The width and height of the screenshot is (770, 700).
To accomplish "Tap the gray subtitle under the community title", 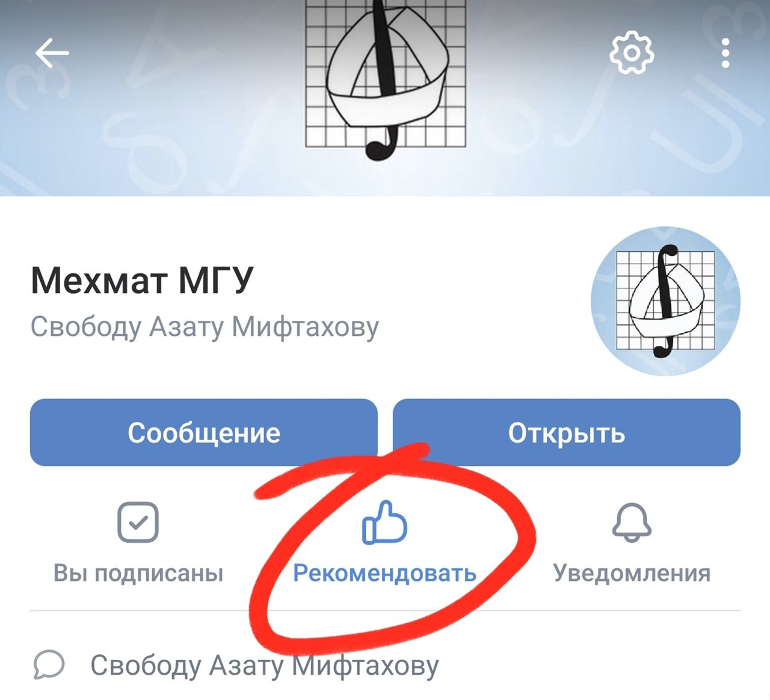I will (x=205, y=327).
